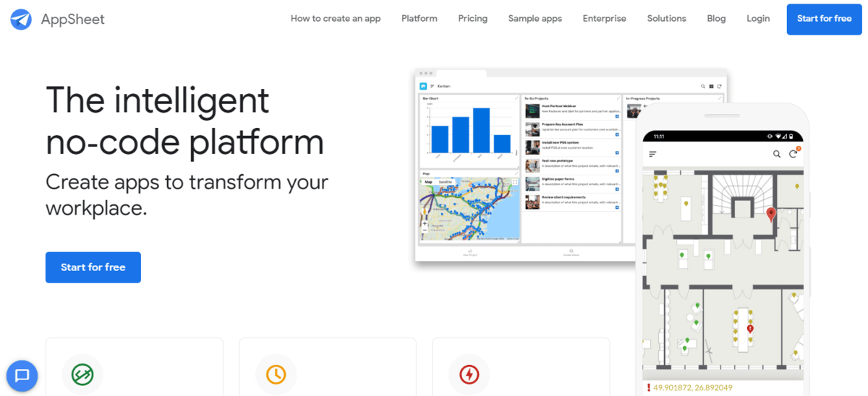Click the green sync icon in the first card
The image size is (868, 396).
tap(82, 374)
